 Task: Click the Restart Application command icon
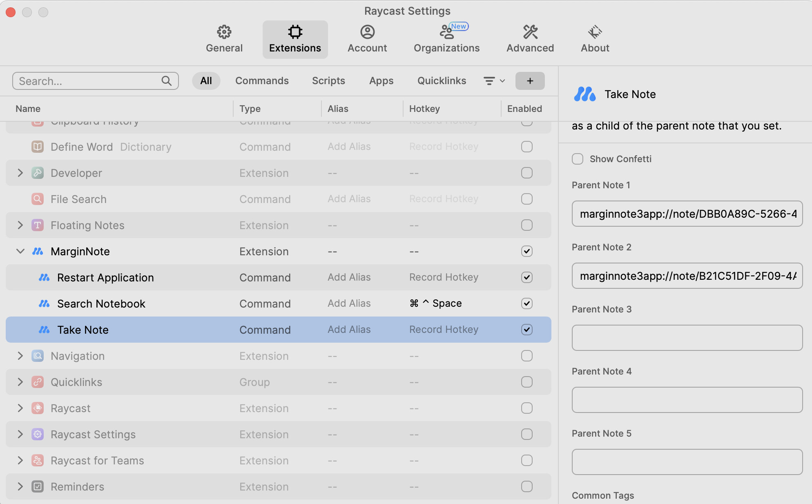[x=44, y=277]
